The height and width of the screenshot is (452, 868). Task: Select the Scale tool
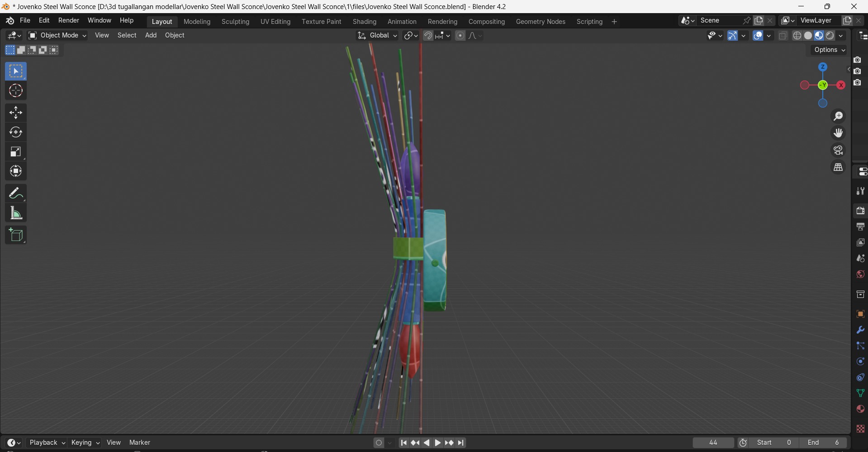16,152
